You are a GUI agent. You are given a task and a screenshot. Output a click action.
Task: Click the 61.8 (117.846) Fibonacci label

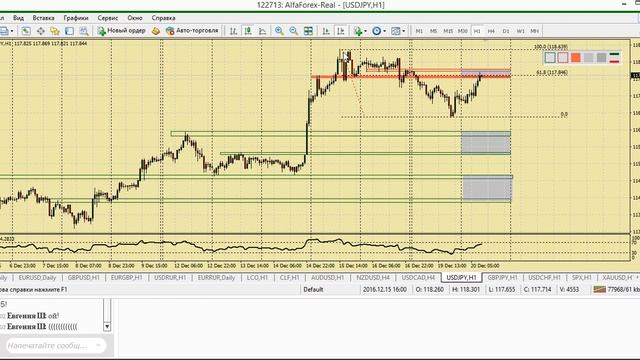552,72
